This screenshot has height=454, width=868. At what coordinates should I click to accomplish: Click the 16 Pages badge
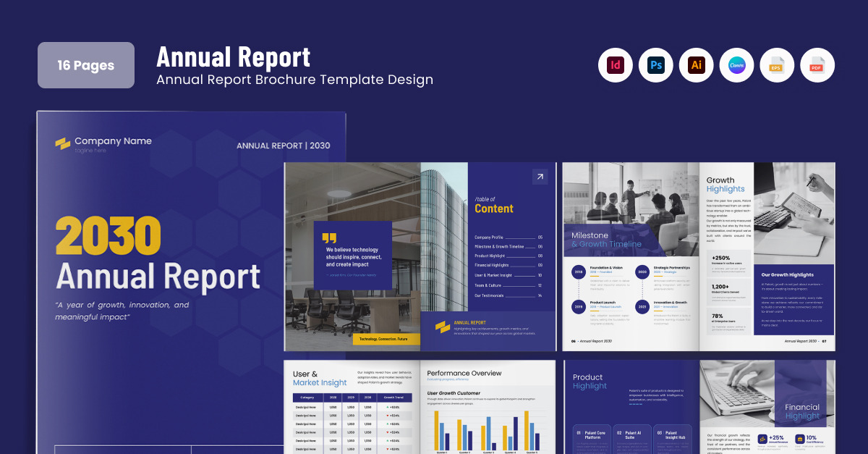(x=86, y=65)
